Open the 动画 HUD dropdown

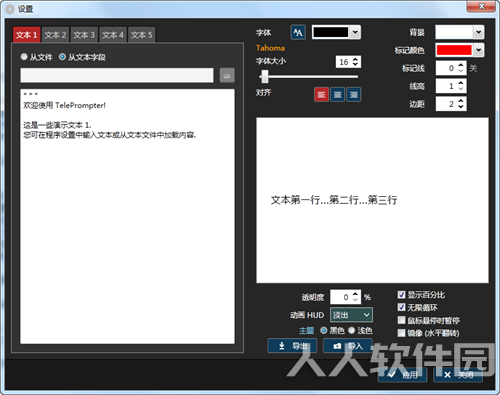click(x=351, y=315)
